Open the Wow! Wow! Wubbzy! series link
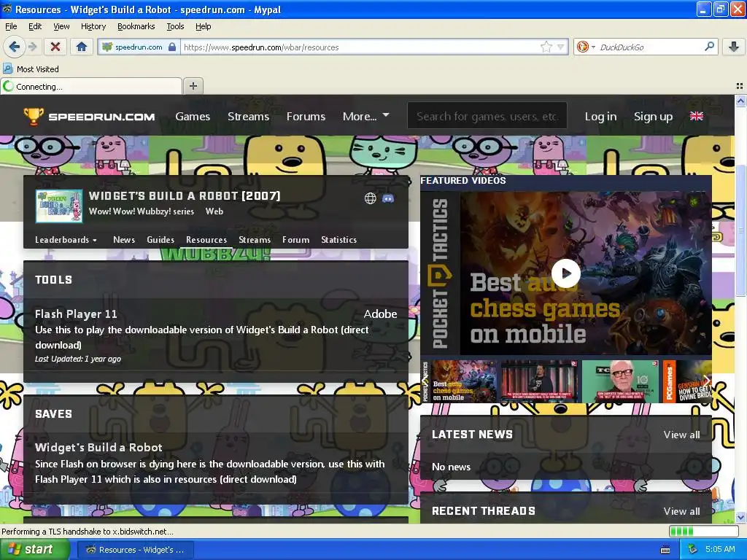Viewport: 747px width, 560px height. tap(141, 211)
